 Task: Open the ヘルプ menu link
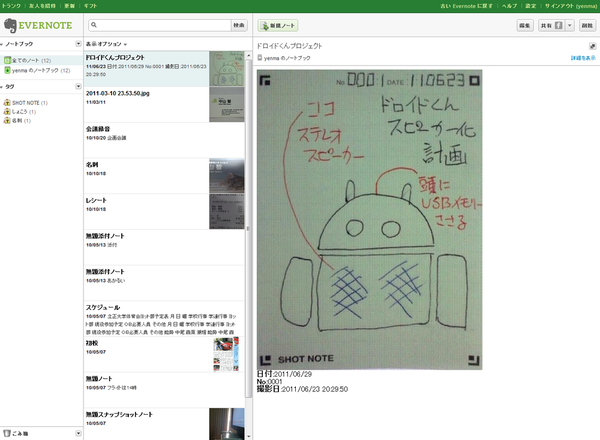[x=509, y=6]
